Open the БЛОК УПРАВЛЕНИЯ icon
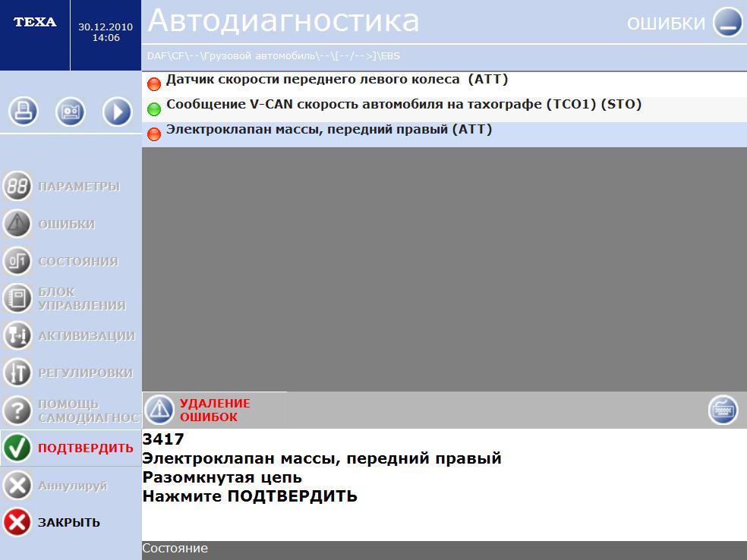This screenshot has height=560, width=747. click(17, 298)
